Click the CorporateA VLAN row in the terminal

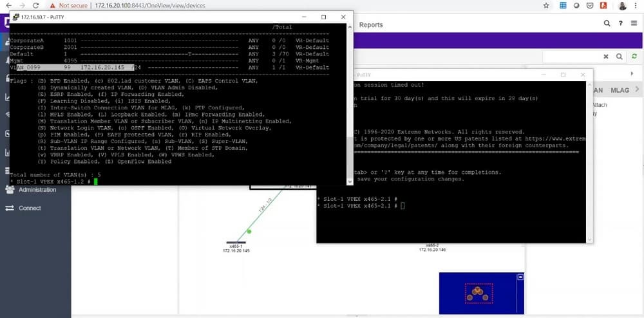pos(169,41)
